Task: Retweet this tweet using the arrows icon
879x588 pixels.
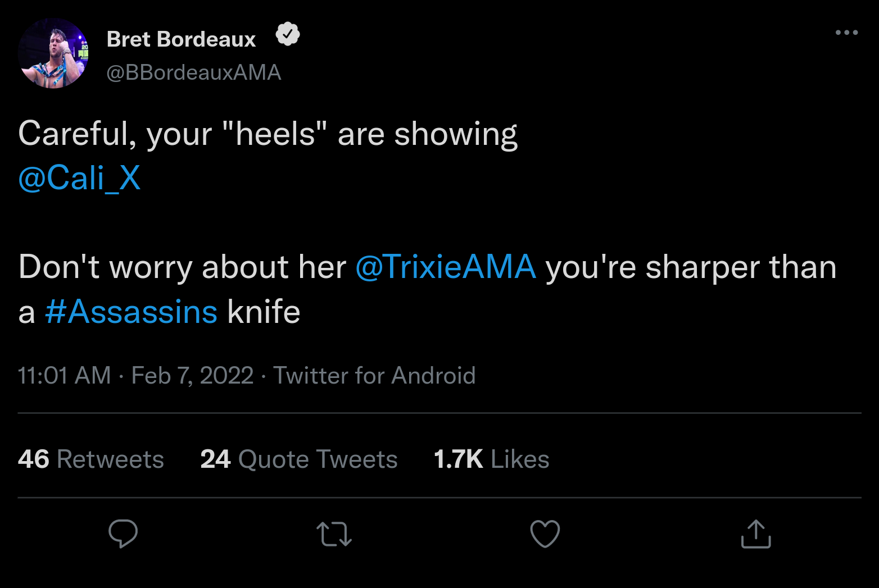Action: point(334,534)
